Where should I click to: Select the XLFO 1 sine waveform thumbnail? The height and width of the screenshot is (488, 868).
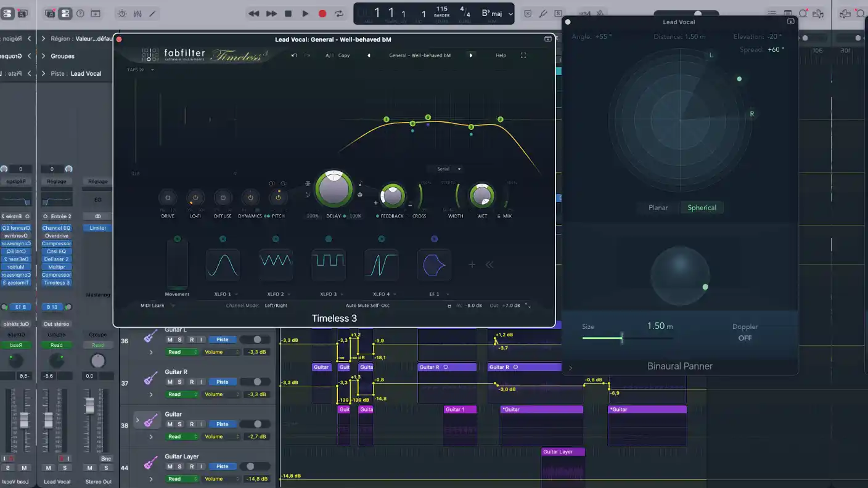[x=223, y=265]
